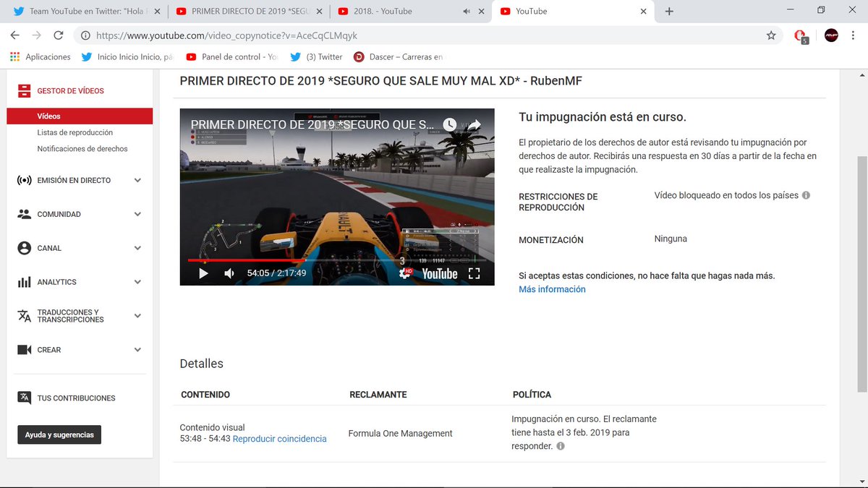This screenshot has height=488, width=868.
Task: Click Reproducir coincidencia link
Action: tap(279, 439)
